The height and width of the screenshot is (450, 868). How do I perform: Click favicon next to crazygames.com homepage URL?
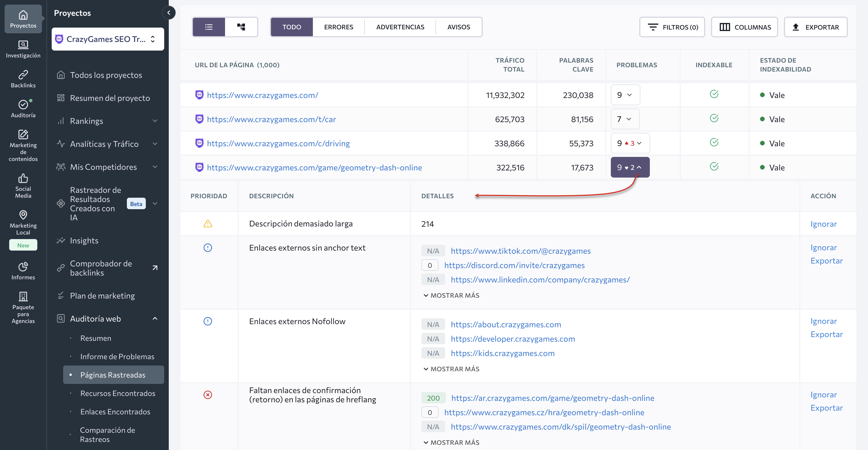[x=199, y=95]
